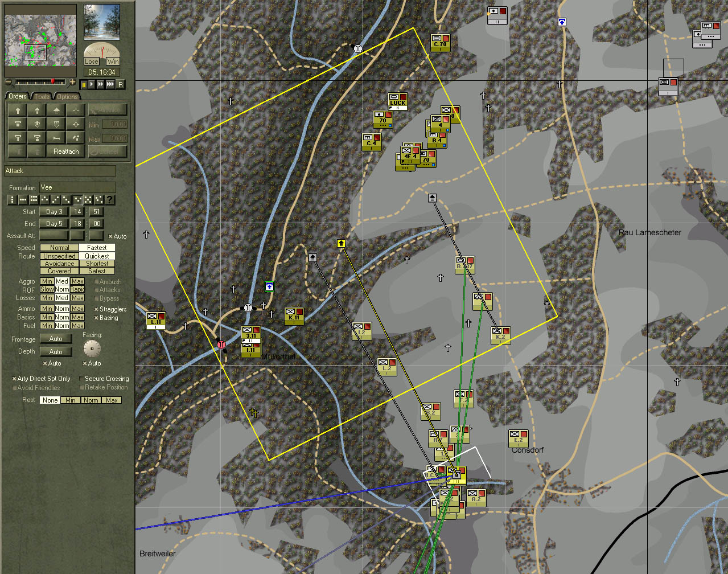
Task: Change the End hour 18 field
Action: [x=77, y=224]
